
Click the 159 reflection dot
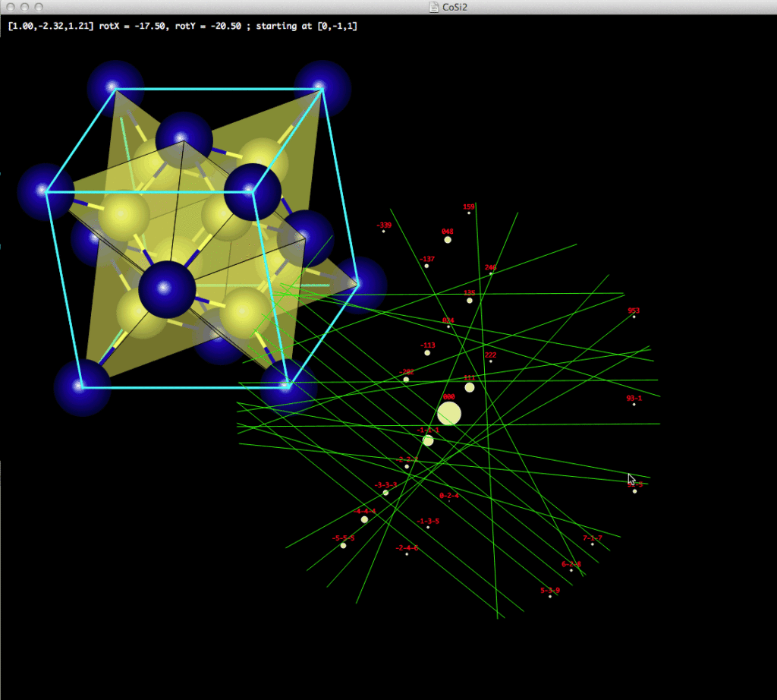coord(469,213)
